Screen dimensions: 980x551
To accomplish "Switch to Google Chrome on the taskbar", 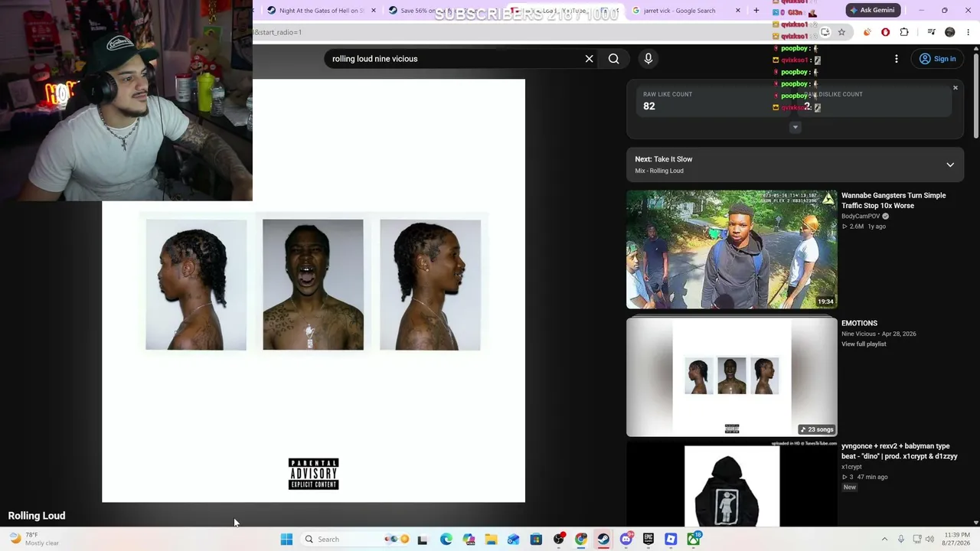I will pyautogui.click(x=581, y=540).
